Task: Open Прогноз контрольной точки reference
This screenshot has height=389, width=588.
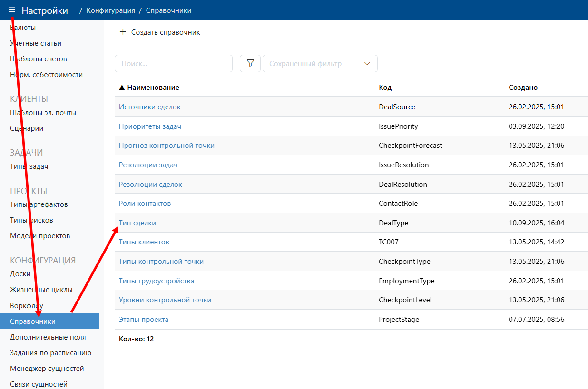Action: [167, 146]
